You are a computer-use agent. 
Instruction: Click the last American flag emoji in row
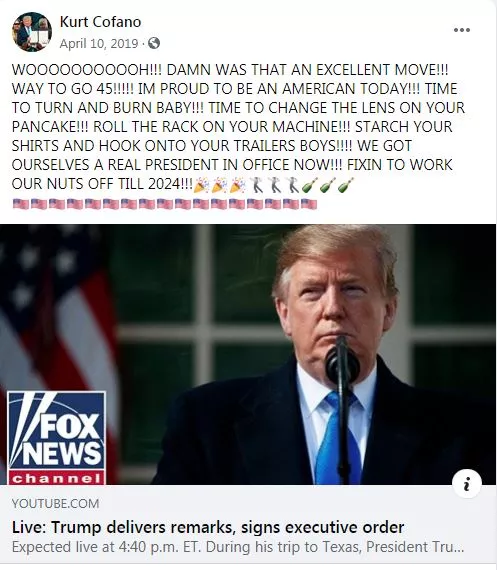point(309,204)
